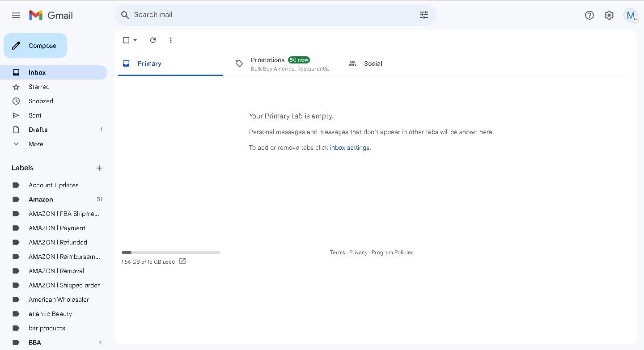
Task: Expand the select dropdown arrow beside checkbox
Action: pyautogui.click(x=135, y=40)
